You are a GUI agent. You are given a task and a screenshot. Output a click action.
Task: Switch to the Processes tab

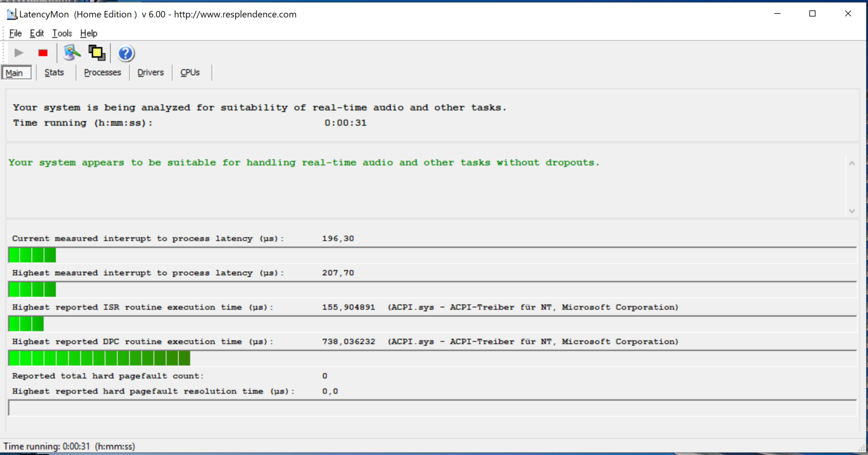(x=103, y=73)
